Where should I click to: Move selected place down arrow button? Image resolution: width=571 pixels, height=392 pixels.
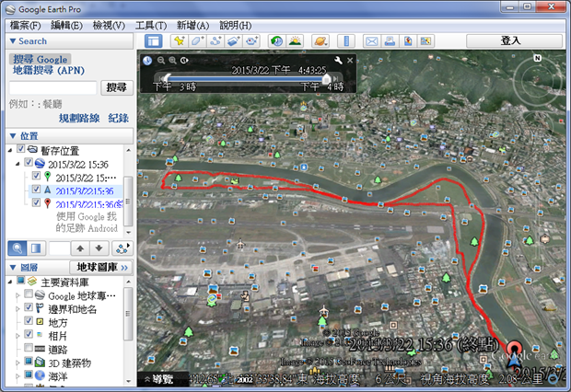pyautogui.click(x=99, y=248)
